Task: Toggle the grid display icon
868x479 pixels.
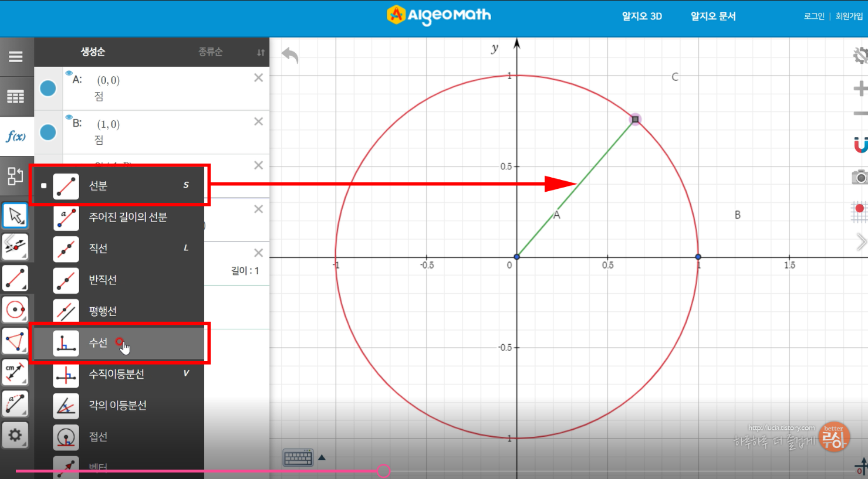Action: pyautogui.click(x=859, y=212)
